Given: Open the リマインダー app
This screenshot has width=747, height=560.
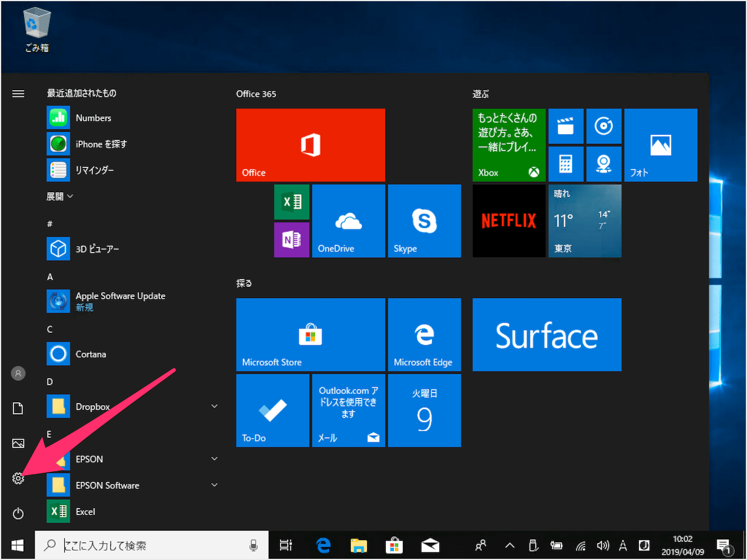Looking at the screenshot, I should [x=81, y=170].
